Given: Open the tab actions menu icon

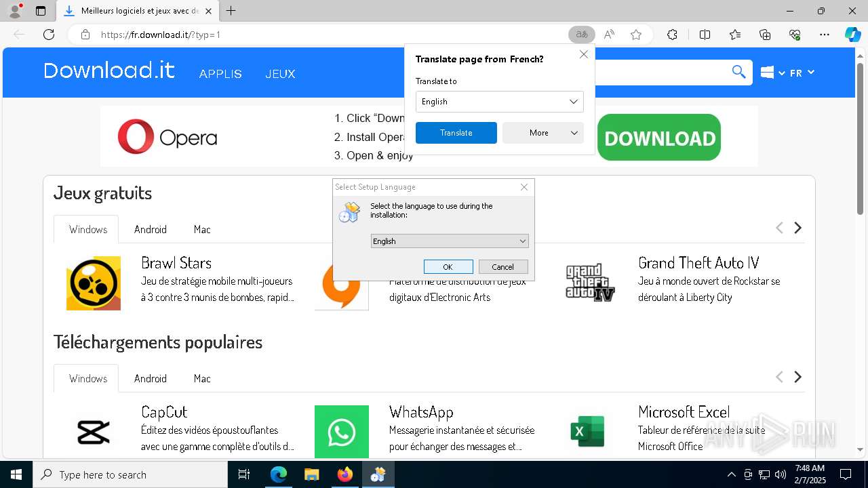Looking at the screenshot, I should (41, 11).
